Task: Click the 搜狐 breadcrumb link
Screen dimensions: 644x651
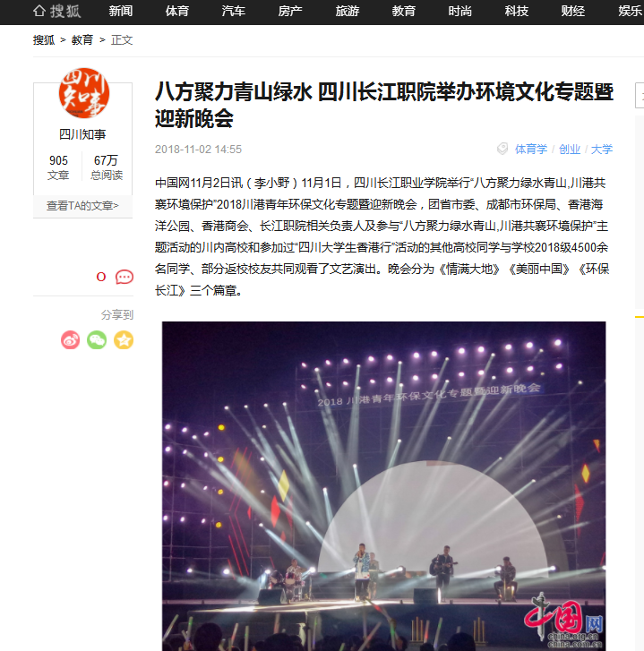Action: 44,40
